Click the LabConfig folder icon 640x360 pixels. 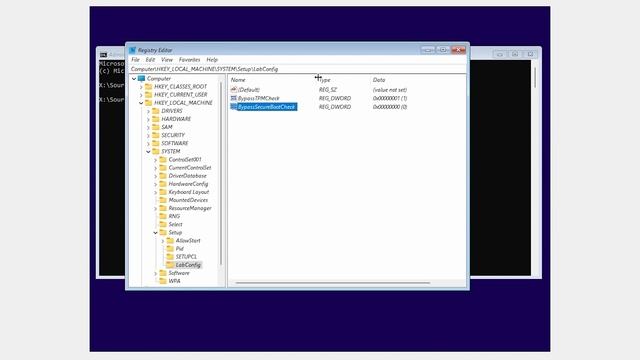point(170,265)
